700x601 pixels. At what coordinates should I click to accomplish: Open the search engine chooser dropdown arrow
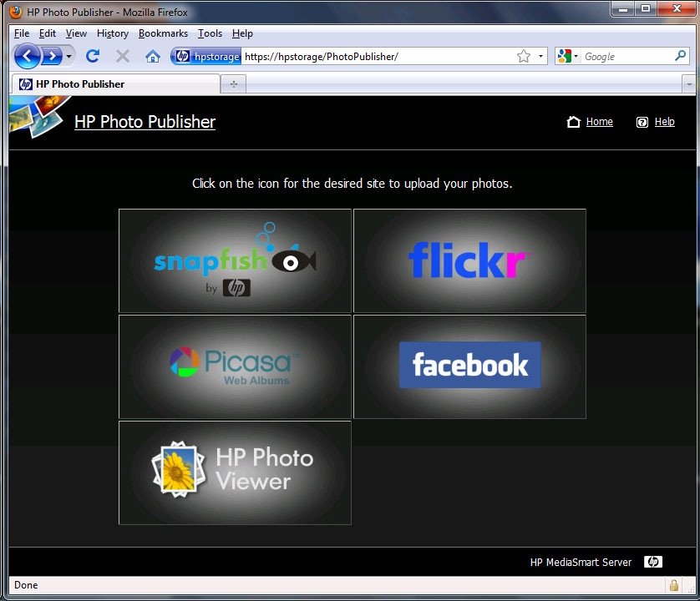(x=576, y=56)
